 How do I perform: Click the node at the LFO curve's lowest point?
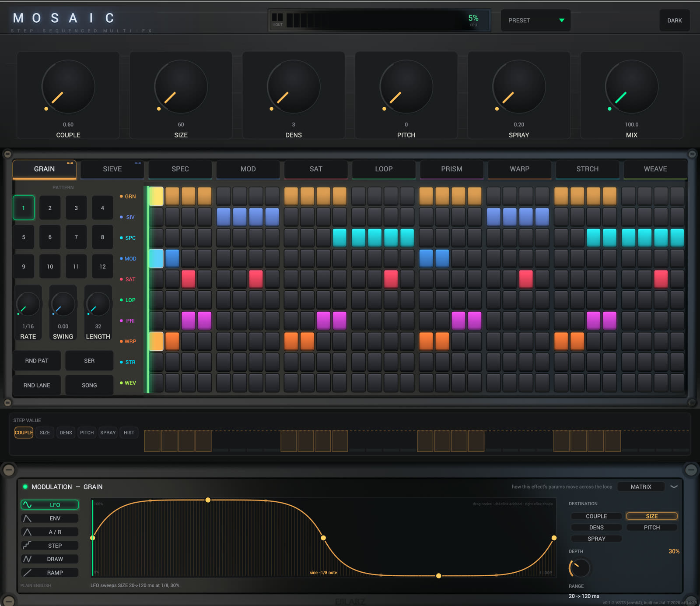(438, 576)
